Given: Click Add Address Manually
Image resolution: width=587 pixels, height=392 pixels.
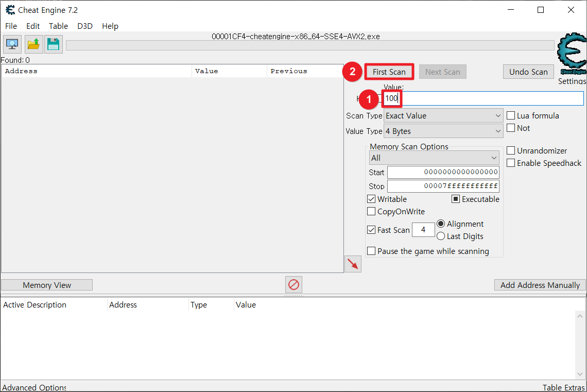Looking at the screenshot, I should [x=540, y=285].
